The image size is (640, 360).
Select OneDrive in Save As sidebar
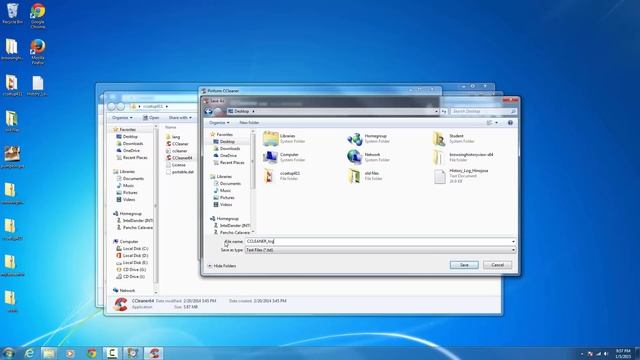[228, 156]
